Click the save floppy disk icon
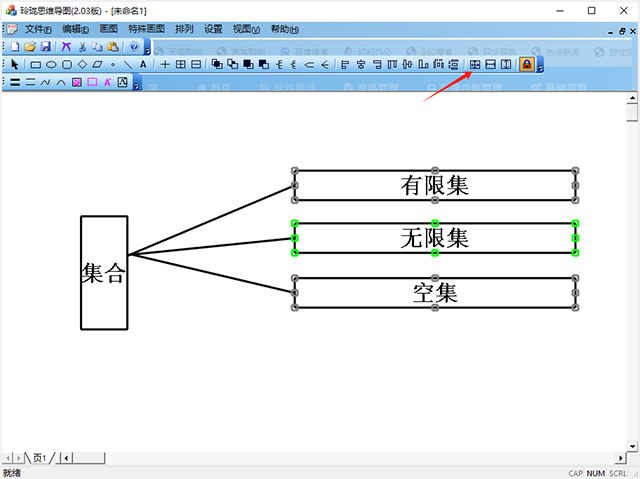 (x=45, y=47)
